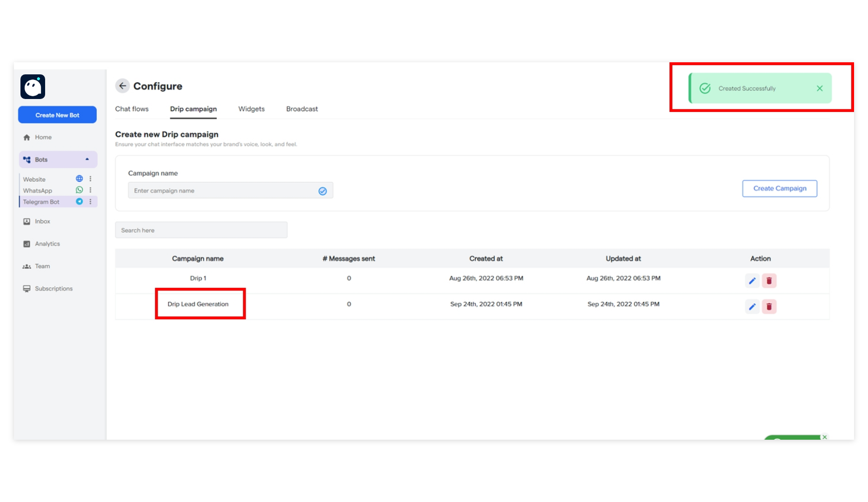The height and width of the screenshot is (502, 868).
Task: Click inside the Search here field
Action: (x=201, y=230)
